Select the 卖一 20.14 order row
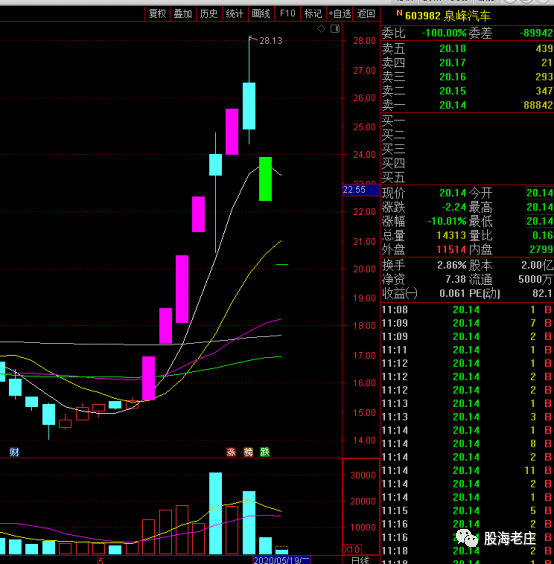This screenshot has width=554, height=564. click(467, 105)
